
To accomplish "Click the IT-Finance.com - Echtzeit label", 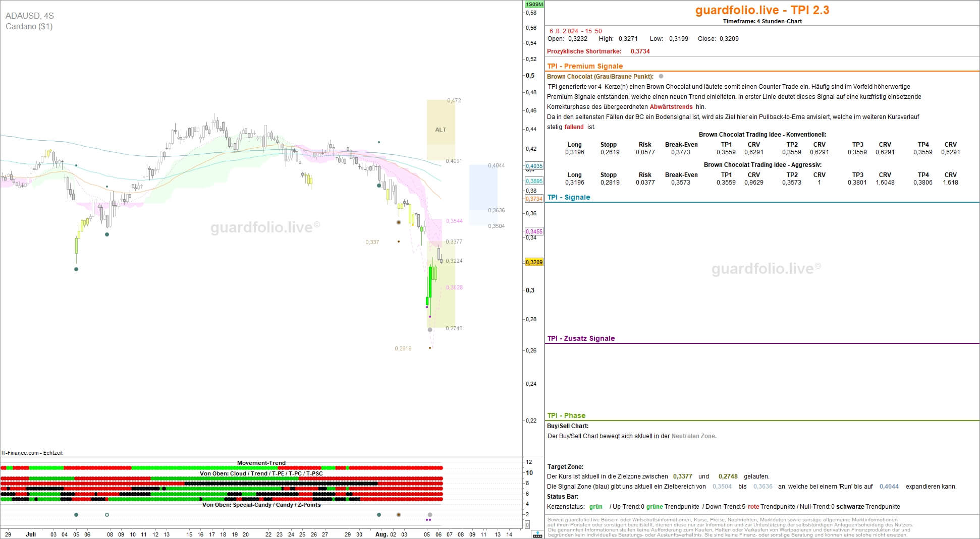I will click(x=32, y=453).
